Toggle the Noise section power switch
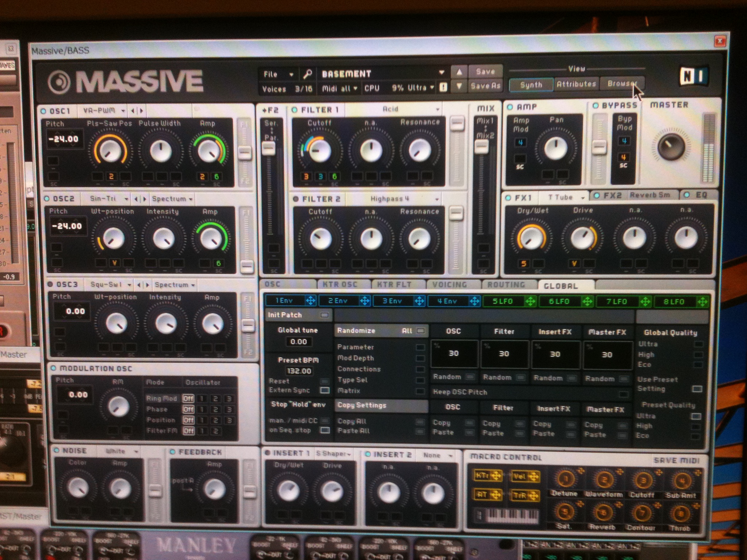 coord(57,451)
